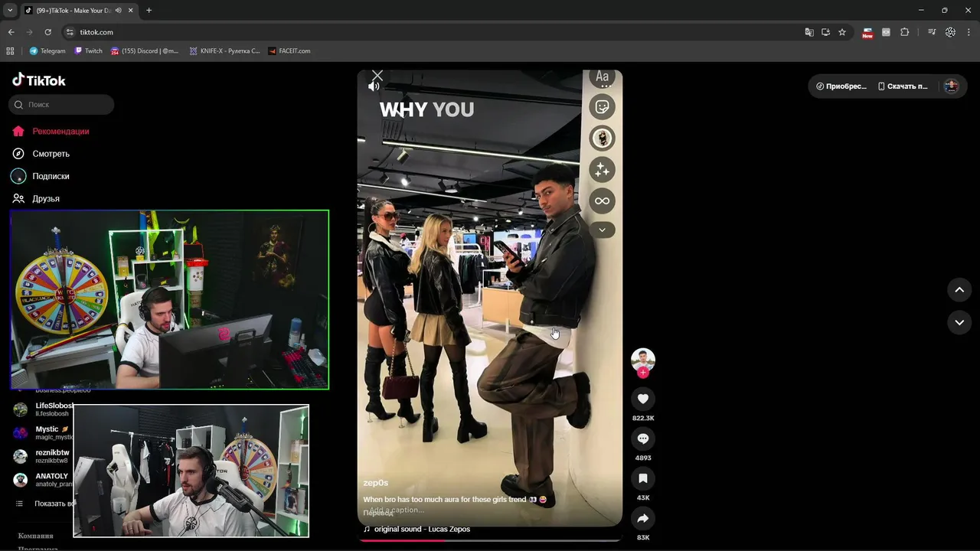
Task: Open the Chrome extensions puzzle icon
Action: [x=905, y=32]
